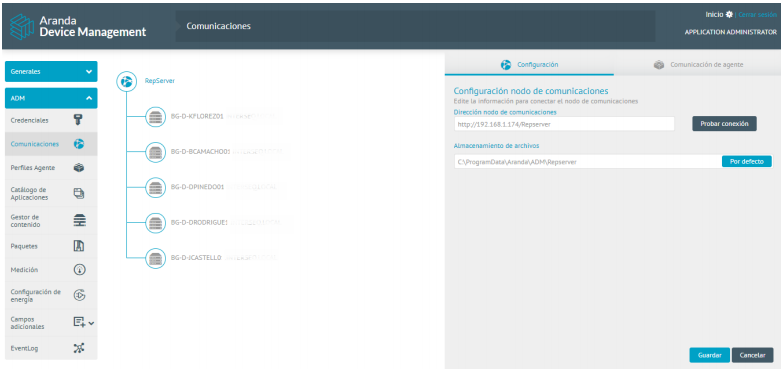Click Gestor de contenido server icon
Image resolution: width=783 pixels, height=371 pixels.
[x=79, y=220]
